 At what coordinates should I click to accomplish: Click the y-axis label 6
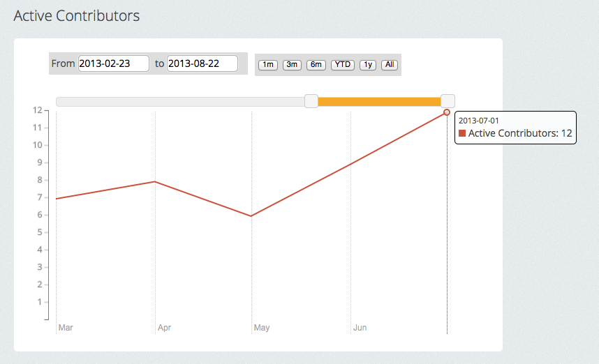pyautogui.click(x=40, y=215)
